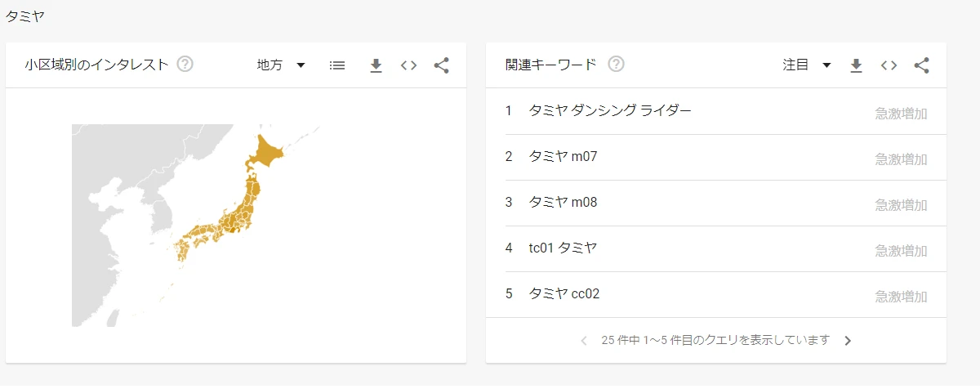The image size is (980, 389).
Task: Share the related keywords panel
Action: pos(922,65)
